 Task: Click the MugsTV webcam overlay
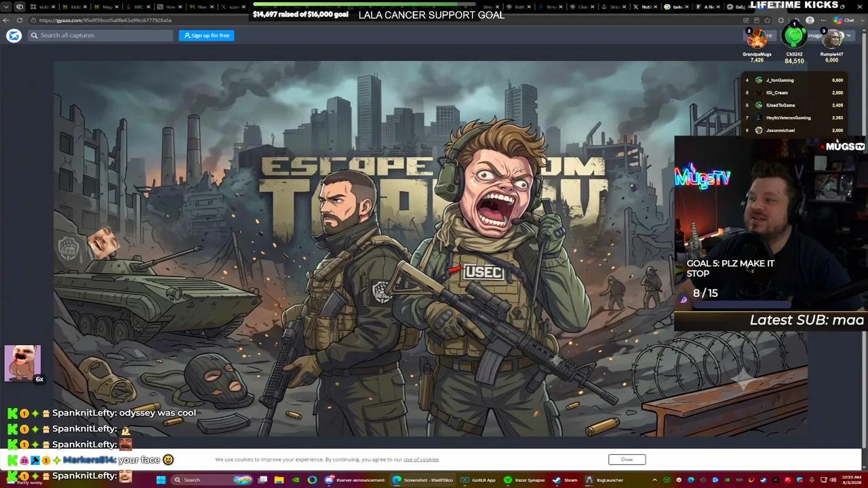pos(771,224)
